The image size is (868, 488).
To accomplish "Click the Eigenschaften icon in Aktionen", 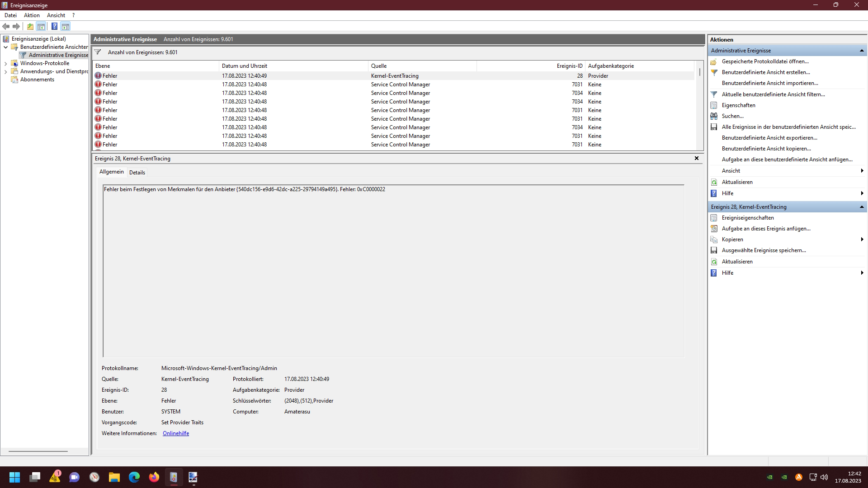I will tap(714, 105).
